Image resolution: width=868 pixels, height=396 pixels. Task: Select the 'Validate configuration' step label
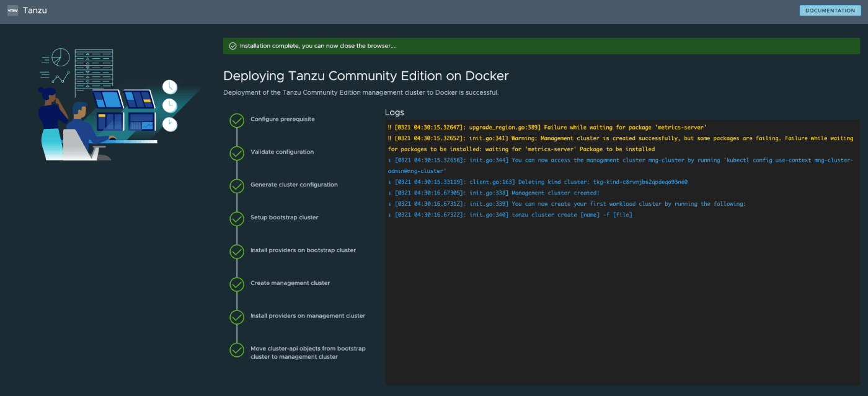pos(282,152)
